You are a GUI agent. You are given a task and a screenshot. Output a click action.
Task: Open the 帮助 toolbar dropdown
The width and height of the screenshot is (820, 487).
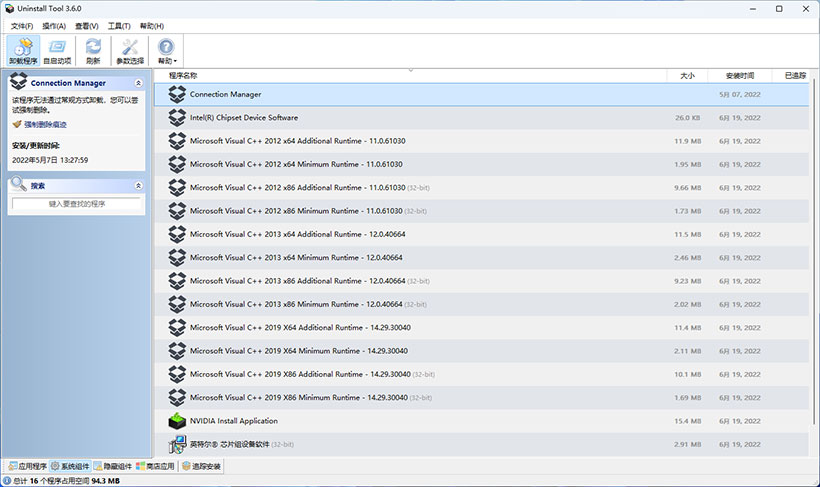coord(166,51)
